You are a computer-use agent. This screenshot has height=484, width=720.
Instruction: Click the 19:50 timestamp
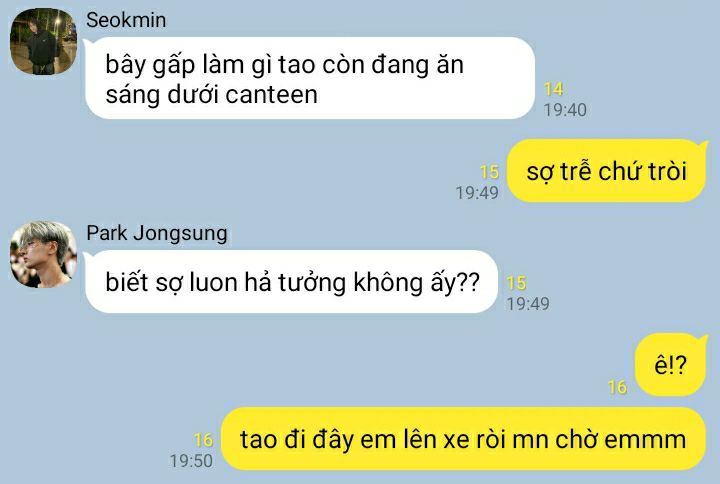191,461
